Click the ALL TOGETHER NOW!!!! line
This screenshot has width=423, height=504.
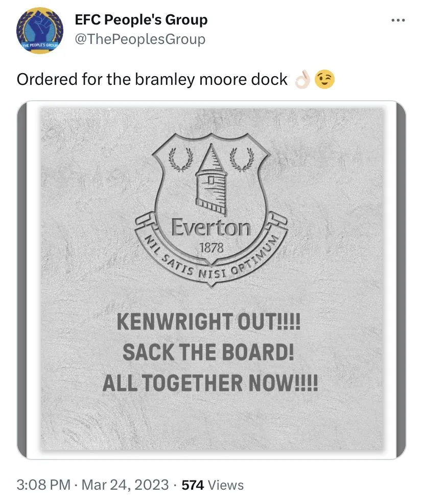click(x=210, y=382)
